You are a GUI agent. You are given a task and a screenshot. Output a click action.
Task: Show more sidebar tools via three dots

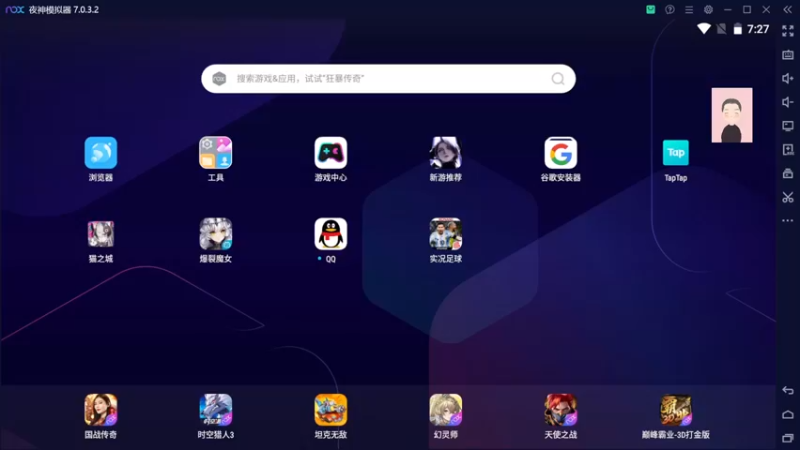pyautogui.click(x=788, y=220)
